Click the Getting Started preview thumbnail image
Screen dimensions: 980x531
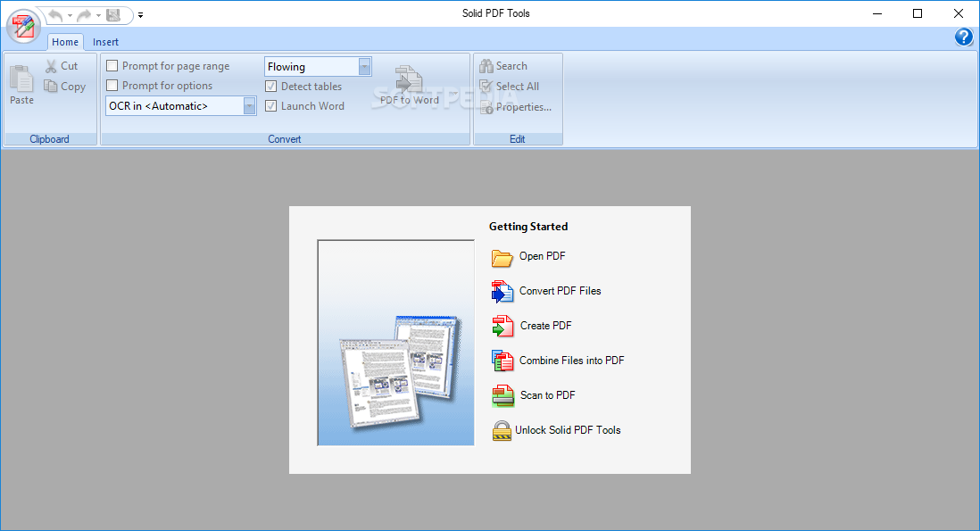(395, 343)
